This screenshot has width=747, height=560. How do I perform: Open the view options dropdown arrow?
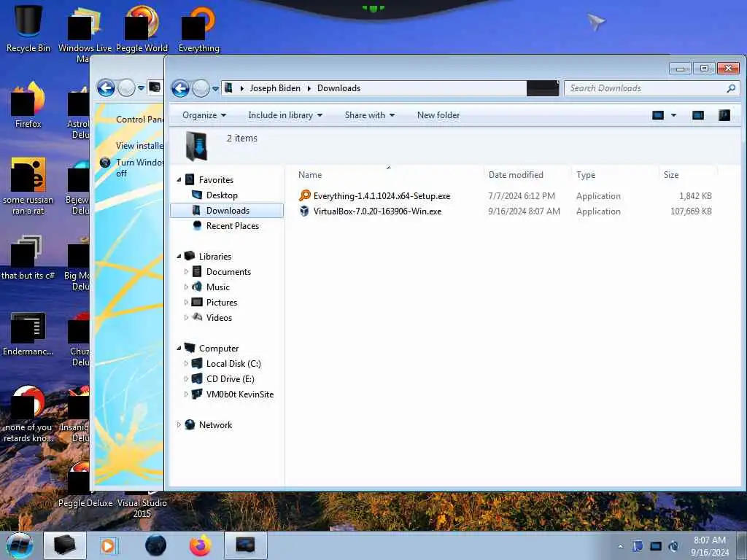point(673,114)
